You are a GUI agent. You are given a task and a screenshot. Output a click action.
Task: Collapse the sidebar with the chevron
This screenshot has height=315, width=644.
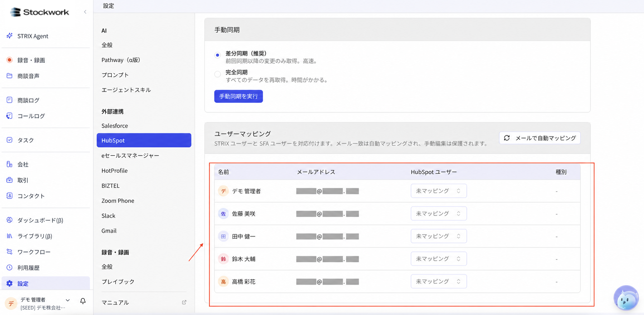85,12
